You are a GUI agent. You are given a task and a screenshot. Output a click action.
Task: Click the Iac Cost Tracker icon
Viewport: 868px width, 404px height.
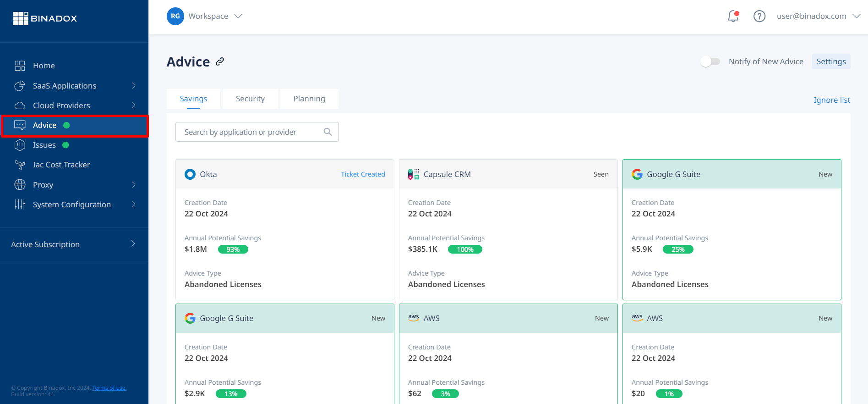pyautogui.click(x=20, y=165)
